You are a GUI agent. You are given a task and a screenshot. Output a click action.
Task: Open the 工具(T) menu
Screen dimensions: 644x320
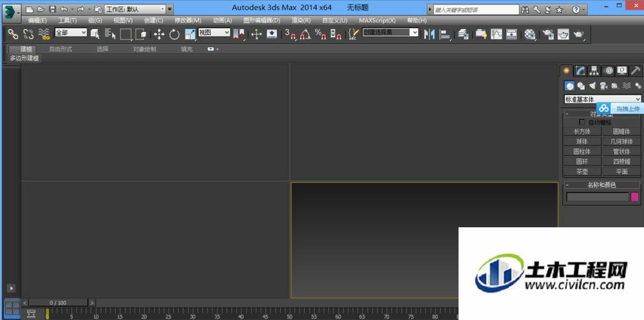pos(68,20)
